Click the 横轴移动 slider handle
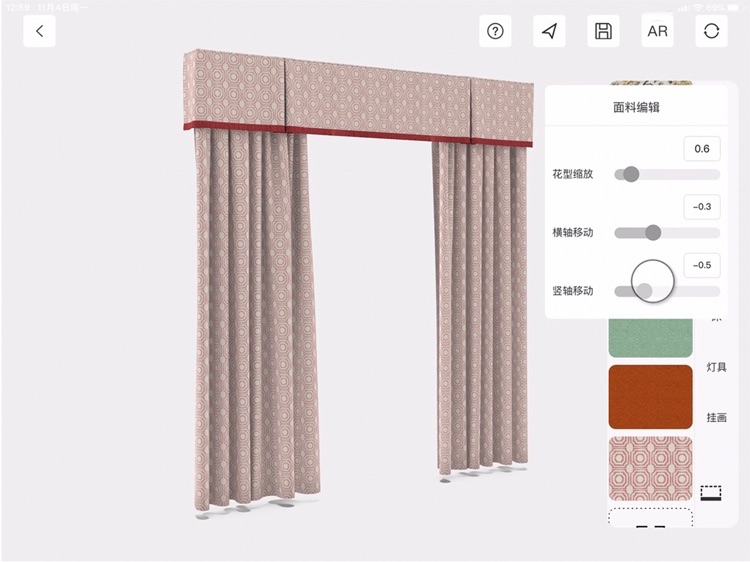The image size is (750, 562). [653, 232]
